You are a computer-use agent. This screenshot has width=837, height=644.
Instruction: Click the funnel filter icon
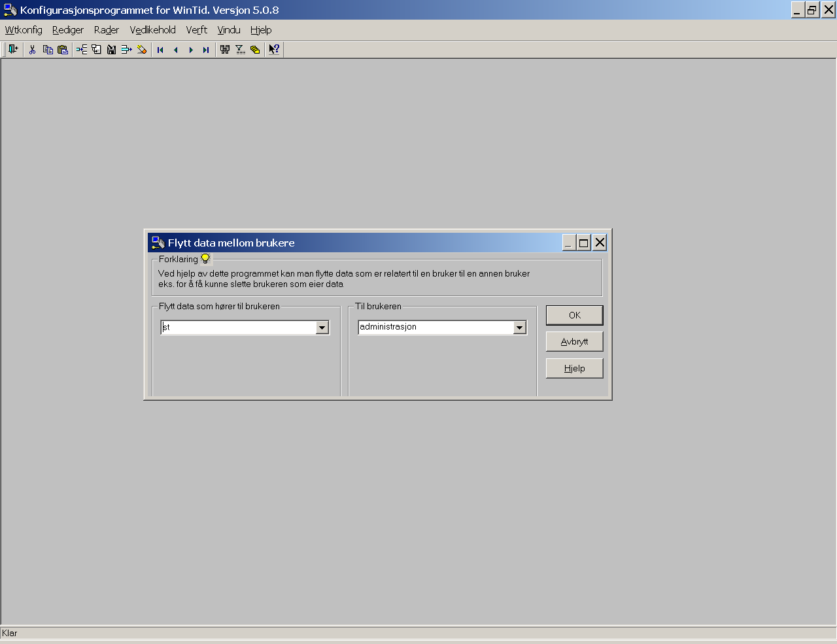pos(240,49)
